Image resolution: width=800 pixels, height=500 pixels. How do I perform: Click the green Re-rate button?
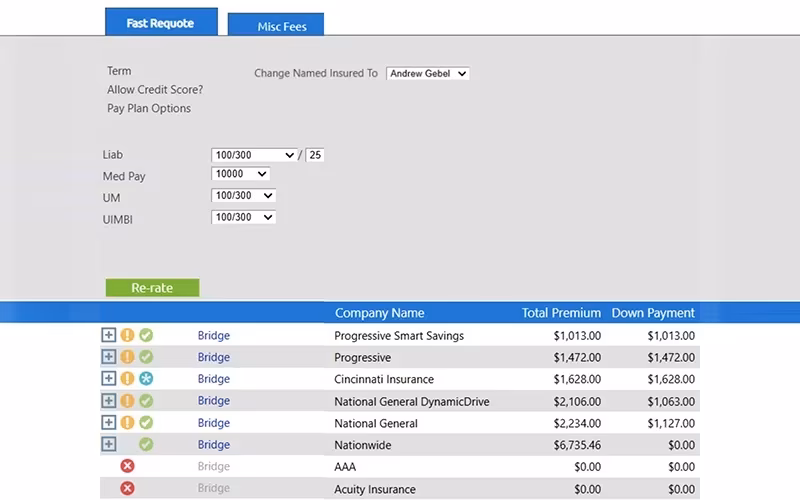(x=153, y=288)
